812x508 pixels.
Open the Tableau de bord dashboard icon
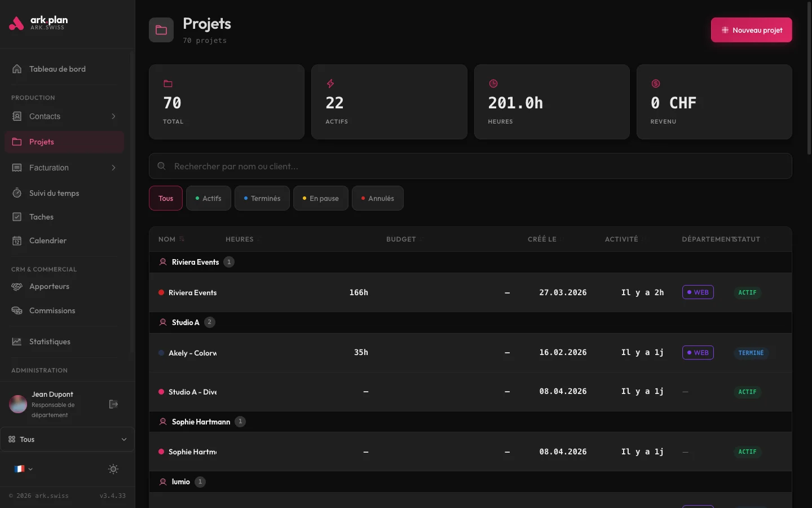17,69
